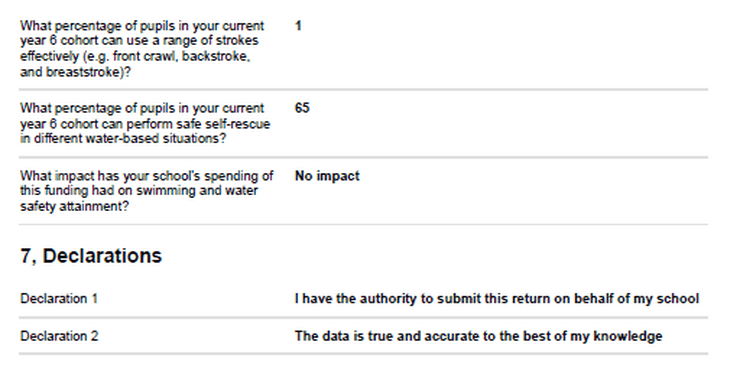Click the "7, Declarations" section heading
The image size is (740, 384).
pos(91,256)
